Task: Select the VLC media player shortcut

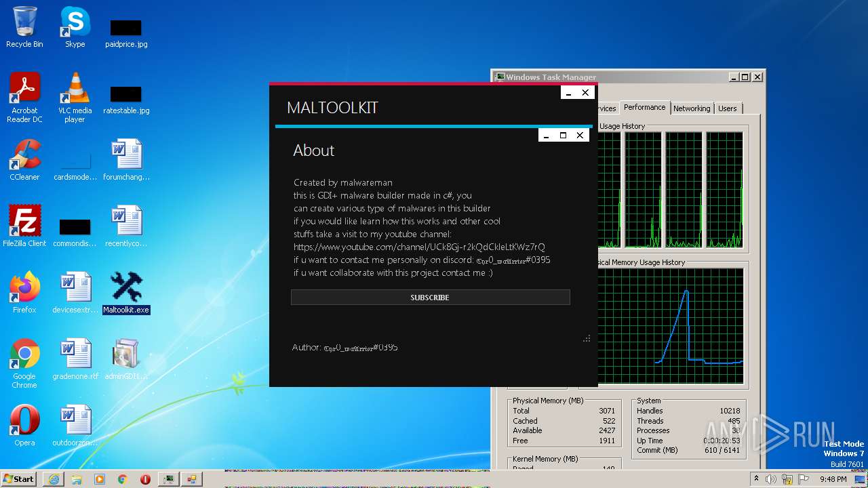Action: 75,98
